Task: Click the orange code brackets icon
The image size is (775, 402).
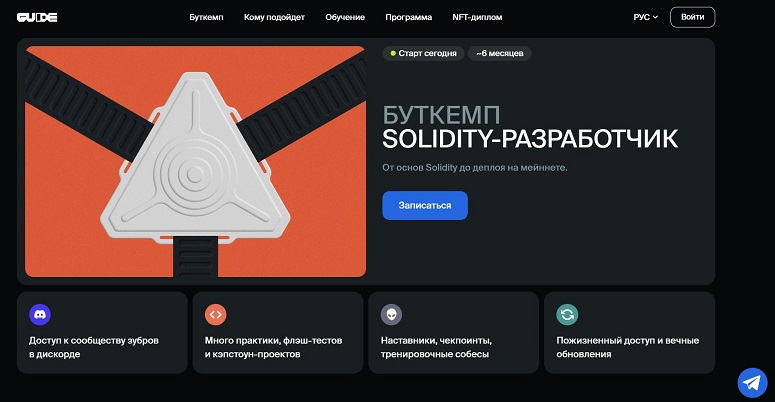Action: click(215, 314)
